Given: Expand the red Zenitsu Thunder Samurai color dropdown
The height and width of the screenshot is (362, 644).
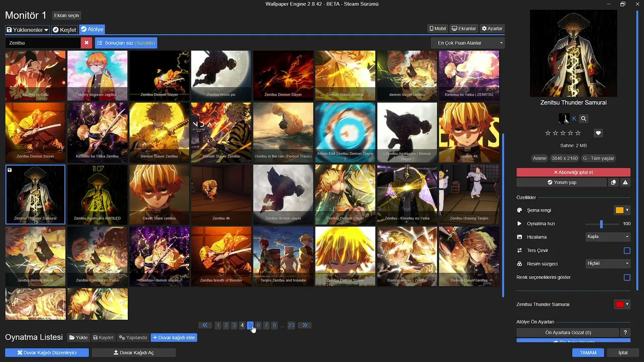Looking at the screenshot, I should tap(622, 304).
